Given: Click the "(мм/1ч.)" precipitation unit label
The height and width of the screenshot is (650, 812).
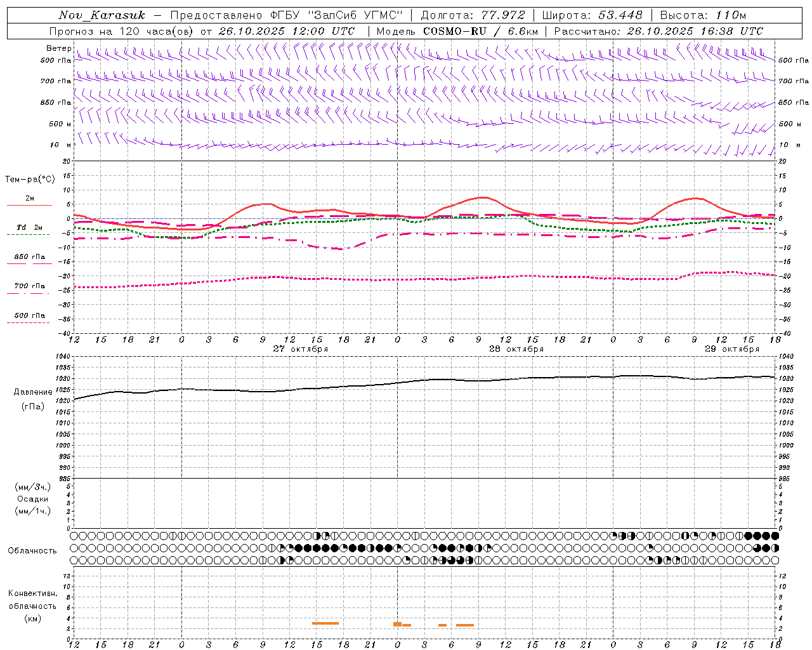Looking at the screenshot, I should (x=32, y=510).
